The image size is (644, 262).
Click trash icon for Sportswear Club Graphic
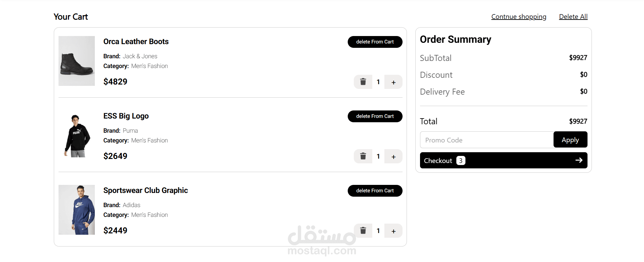coord(363,231)
